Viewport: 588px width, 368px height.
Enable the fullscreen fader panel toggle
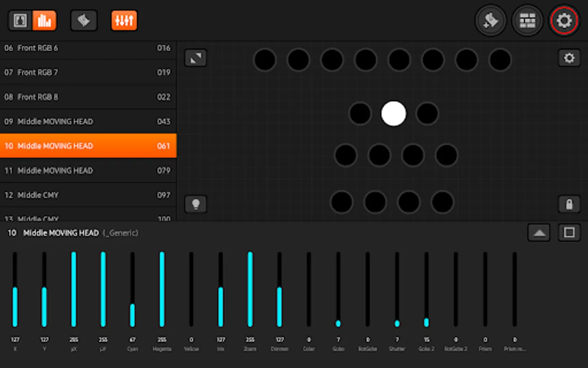coord(569,232)
